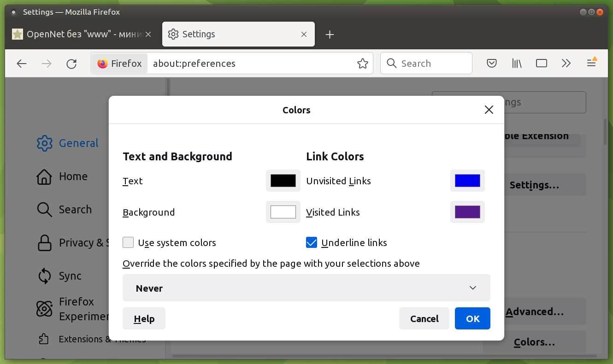
Task: Click the toolbar Search field
Action: pyautogui.click(x=426, y=64)
